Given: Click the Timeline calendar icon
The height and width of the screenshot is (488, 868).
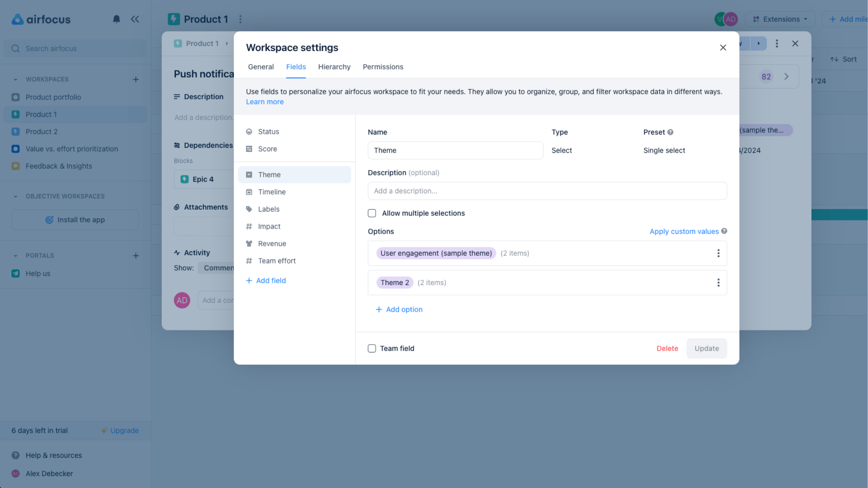Looking at the screenshot, I should click(x=249, y=192).
